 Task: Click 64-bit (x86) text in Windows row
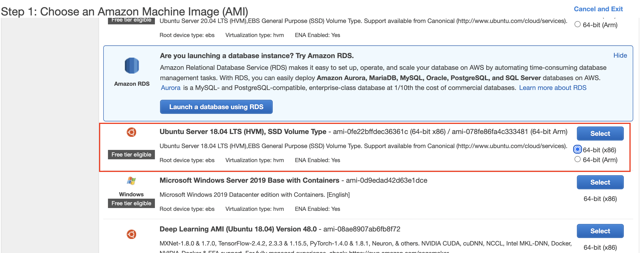click(x=600, y=199)
